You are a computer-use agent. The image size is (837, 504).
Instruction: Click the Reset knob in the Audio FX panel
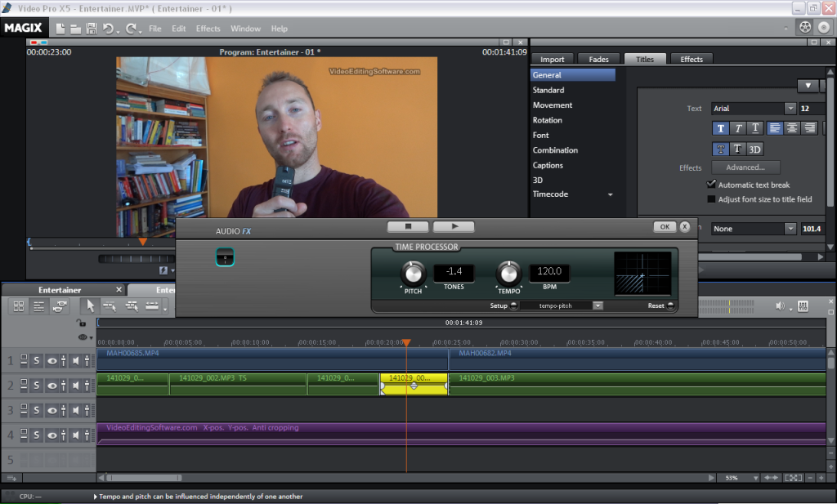670,305
